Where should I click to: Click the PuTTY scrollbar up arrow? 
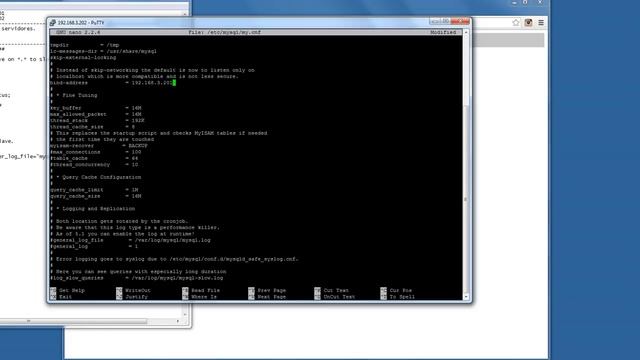pos(466,32)
